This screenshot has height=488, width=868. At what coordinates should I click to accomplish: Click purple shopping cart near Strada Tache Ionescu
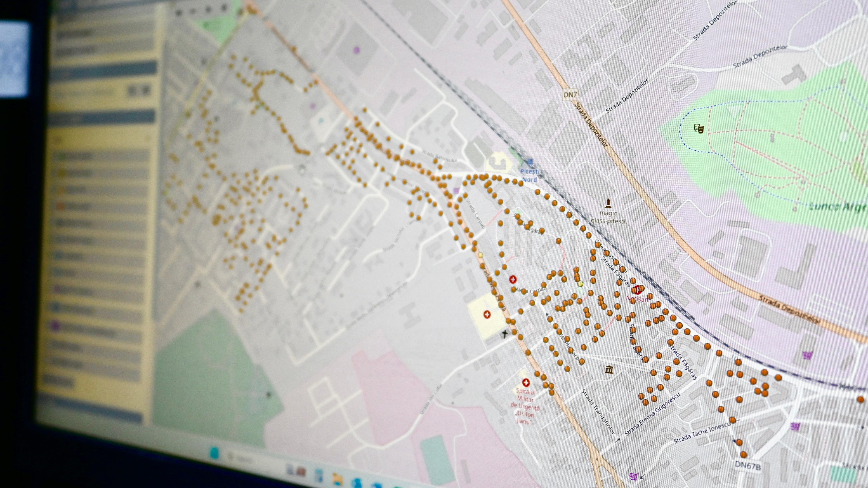(x=795, y=426)
